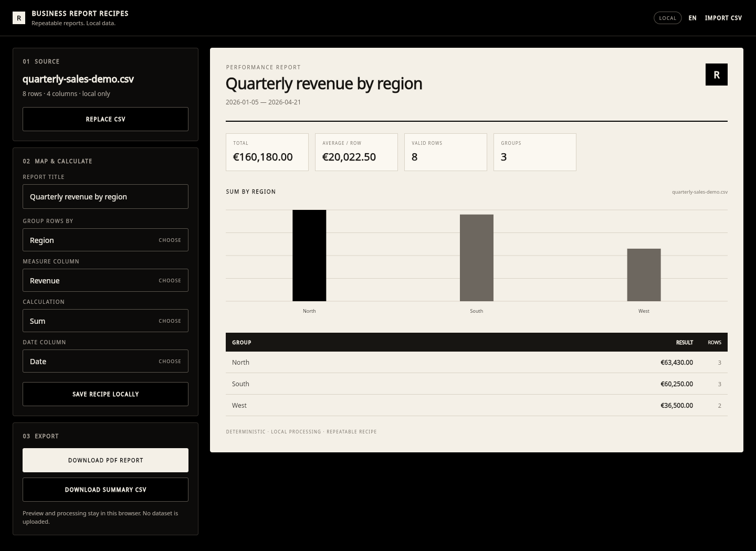Click the Average / Row €20,022.50 card
Screen dimensions: 756x551
tap(356, 152)
